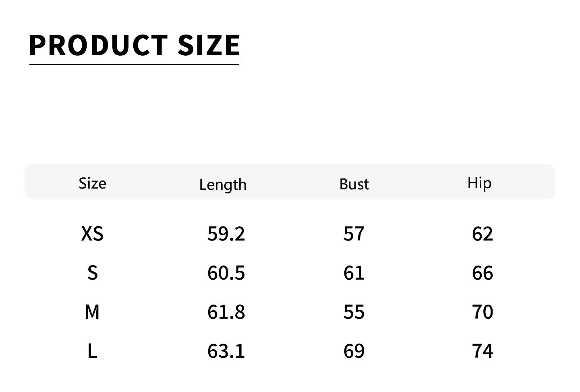Click the L hip value 74
Image resolution: width=580 pixels, height=392 pixels.
pos(483,351)
